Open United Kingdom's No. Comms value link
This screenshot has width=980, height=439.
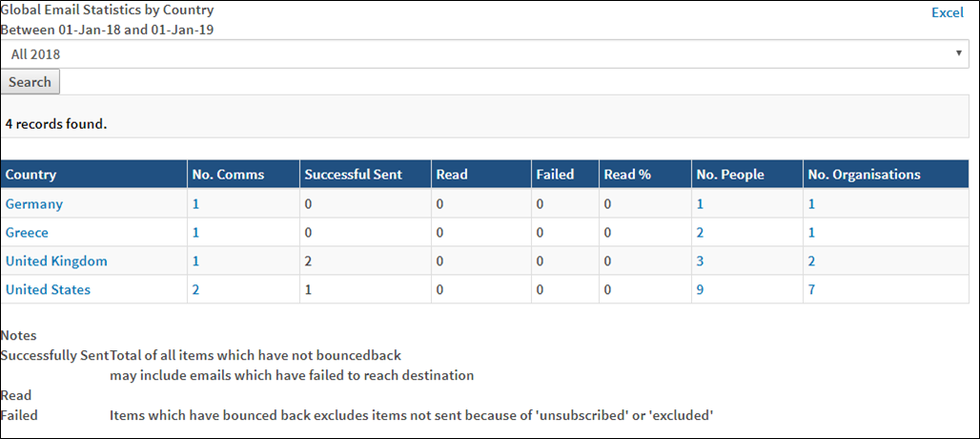195,261
